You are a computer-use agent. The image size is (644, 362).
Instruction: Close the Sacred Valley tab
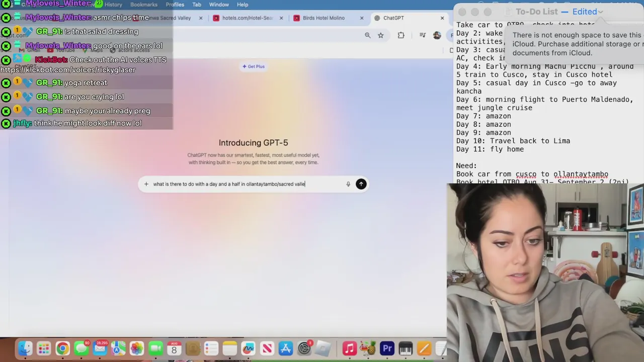point(201,18)
